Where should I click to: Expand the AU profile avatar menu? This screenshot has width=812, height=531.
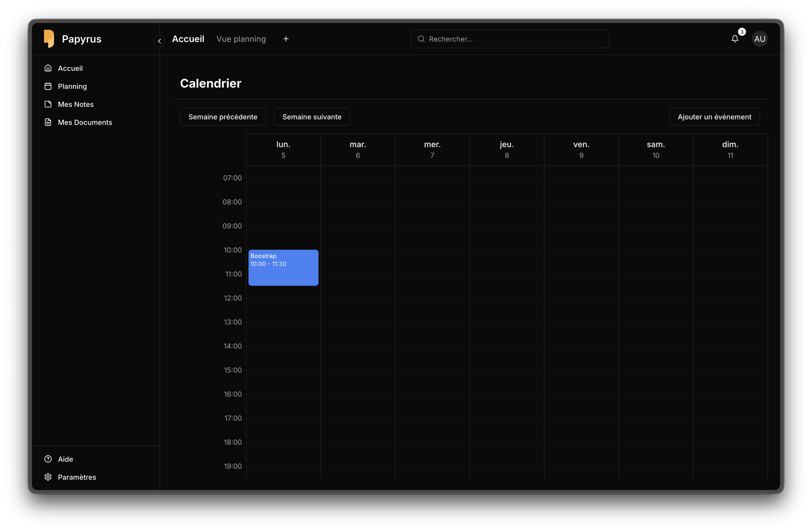pos(760,39)
